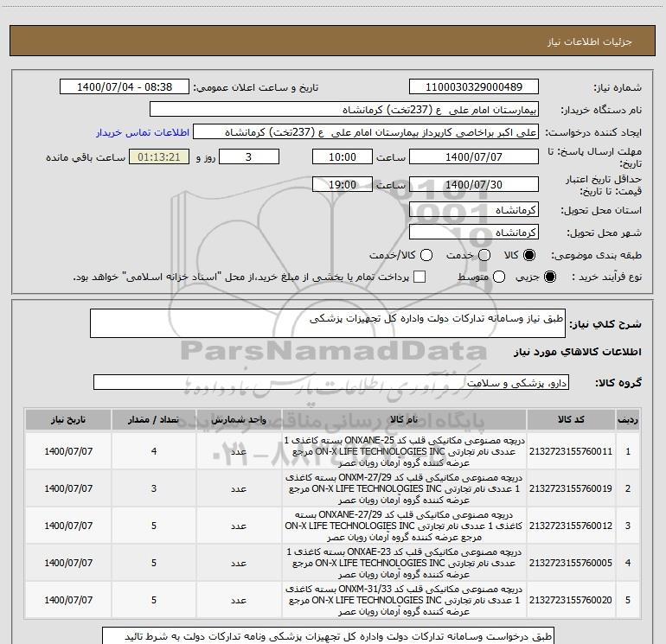Image resolution: width=666 pixels, height=644 pixels.
Task: Click quantity 3 in row 2
Action: click(154, 488)
